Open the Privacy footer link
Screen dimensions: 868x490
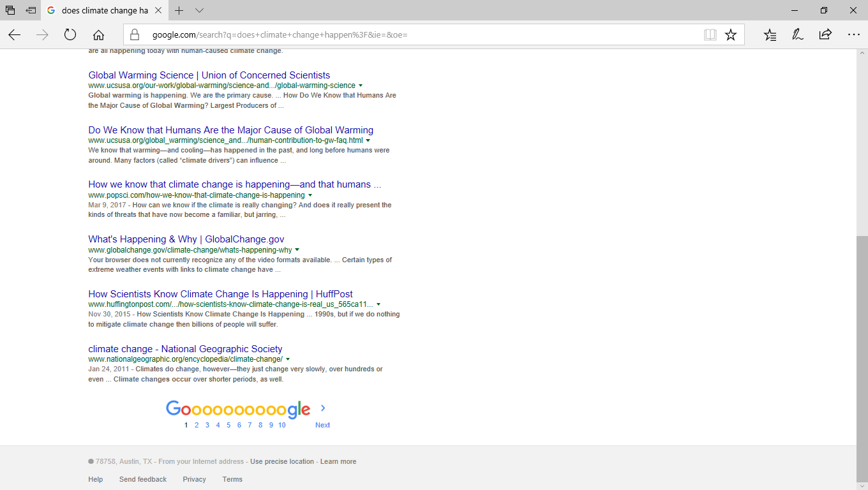click(x=195, y=479)
